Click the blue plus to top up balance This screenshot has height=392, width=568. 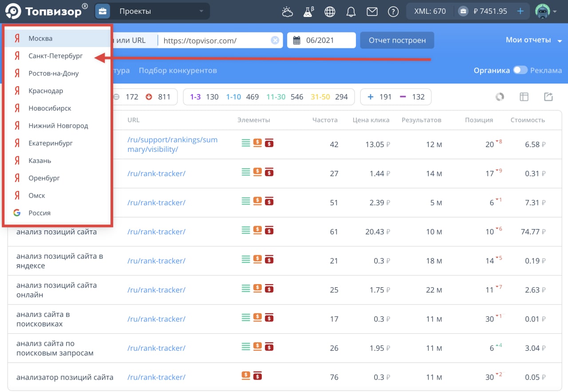[x=521, y=11]
